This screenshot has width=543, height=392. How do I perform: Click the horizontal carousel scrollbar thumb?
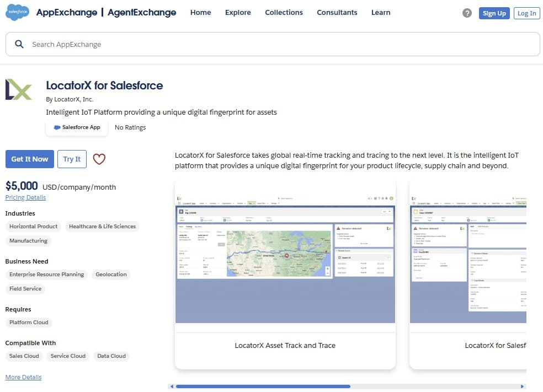click(263, 386)
